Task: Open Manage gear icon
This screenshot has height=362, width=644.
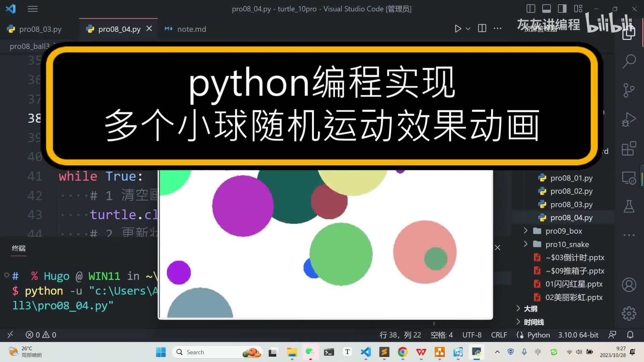Action: [x=629, y=314]
